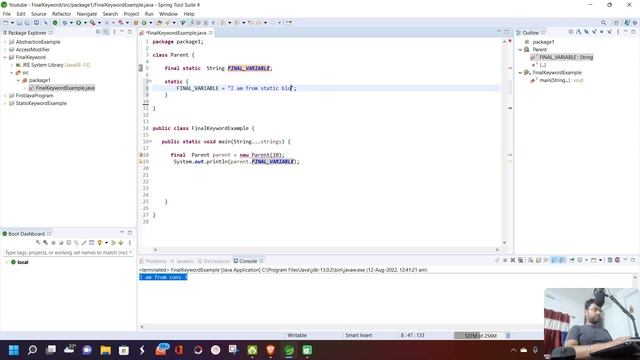Screen dimensions: 640x360
Task: Toggle Link with Editor in Package Explorer
Action: pyautogui.click(x=106, y=32)
